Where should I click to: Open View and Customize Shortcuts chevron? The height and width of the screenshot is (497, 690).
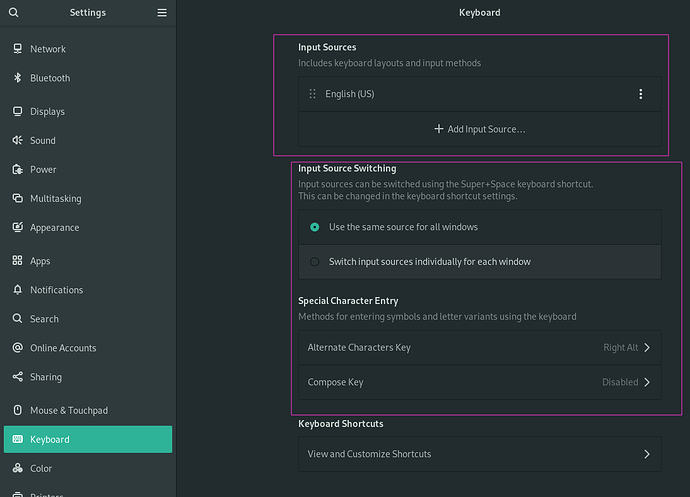pos(647,454)
